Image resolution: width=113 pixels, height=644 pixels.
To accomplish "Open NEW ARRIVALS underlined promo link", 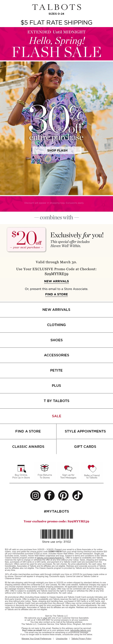I will coord(56,281).
